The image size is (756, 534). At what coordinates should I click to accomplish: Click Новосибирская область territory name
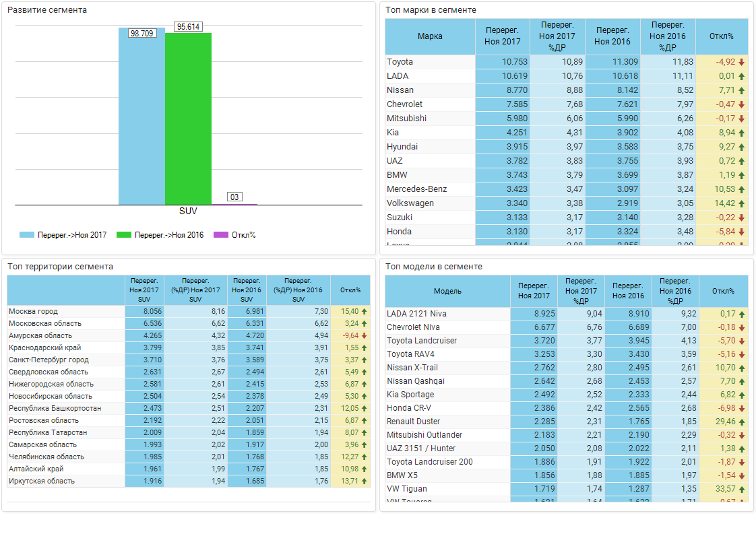coord(50,396)
